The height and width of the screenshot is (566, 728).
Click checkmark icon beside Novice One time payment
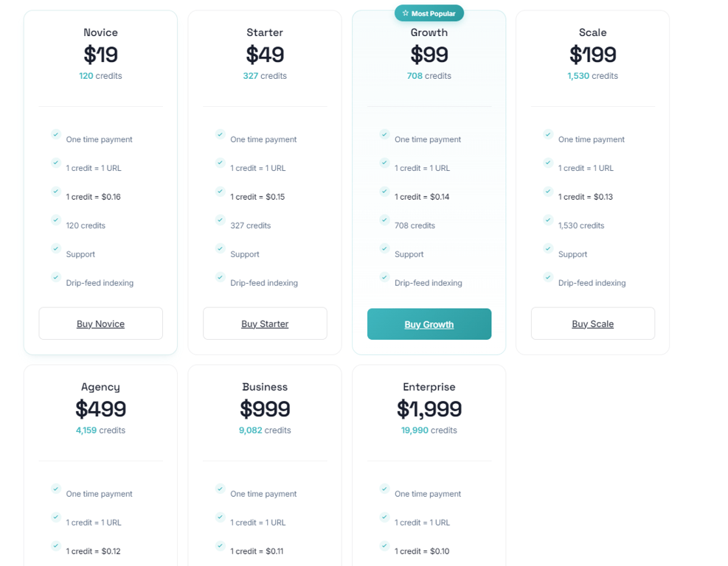[x=56, y=135]
